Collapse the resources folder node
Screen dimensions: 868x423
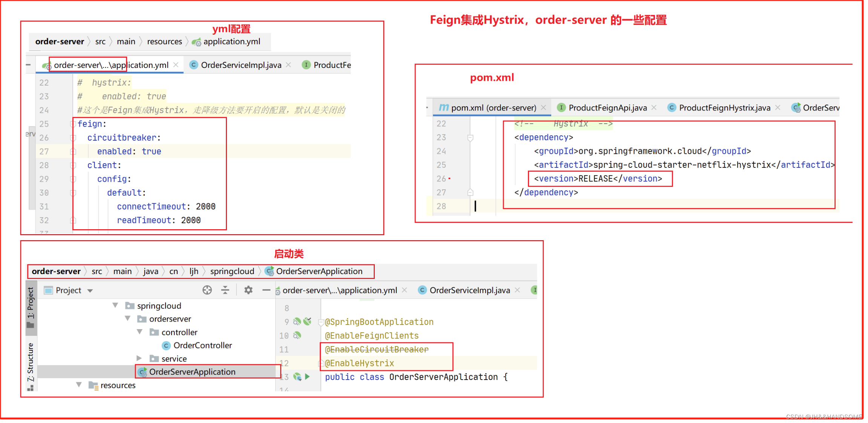point(79,385)
